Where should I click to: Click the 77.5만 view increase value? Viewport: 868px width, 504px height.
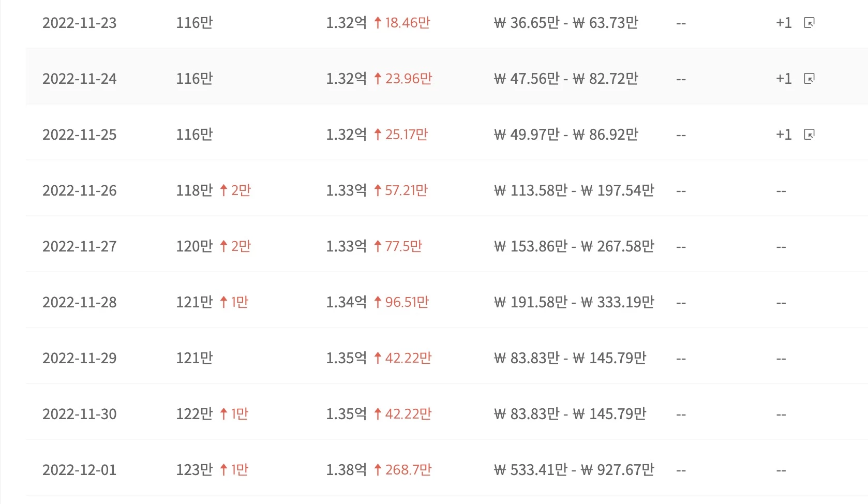[403, 246]
